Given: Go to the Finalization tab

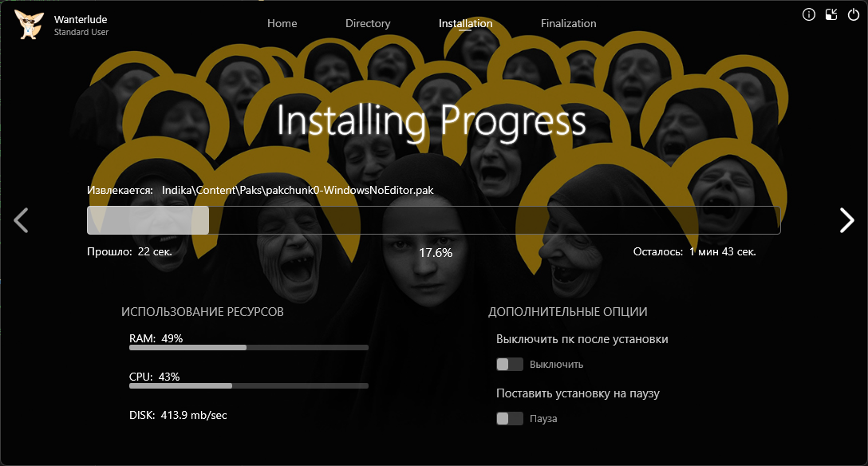Looking at the screenshot, I should pos(568,24).
